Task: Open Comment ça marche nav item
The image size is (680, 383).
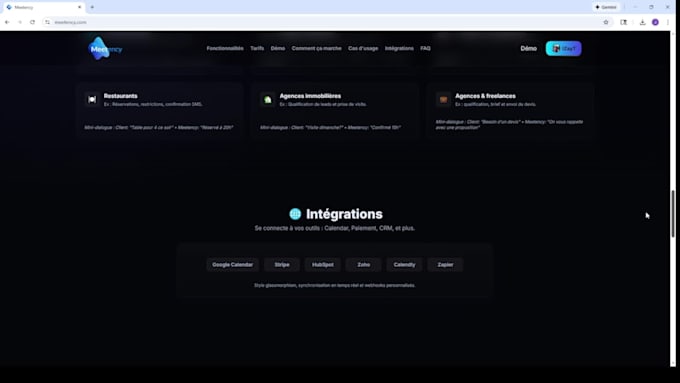Action: [x=317, y=49]
